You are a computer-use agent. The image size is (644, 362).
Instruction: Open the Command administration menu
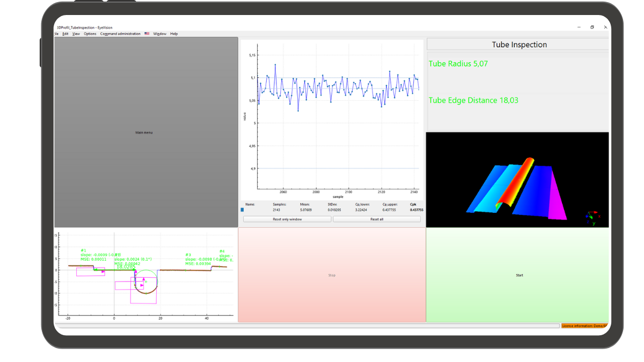point(120,34)
